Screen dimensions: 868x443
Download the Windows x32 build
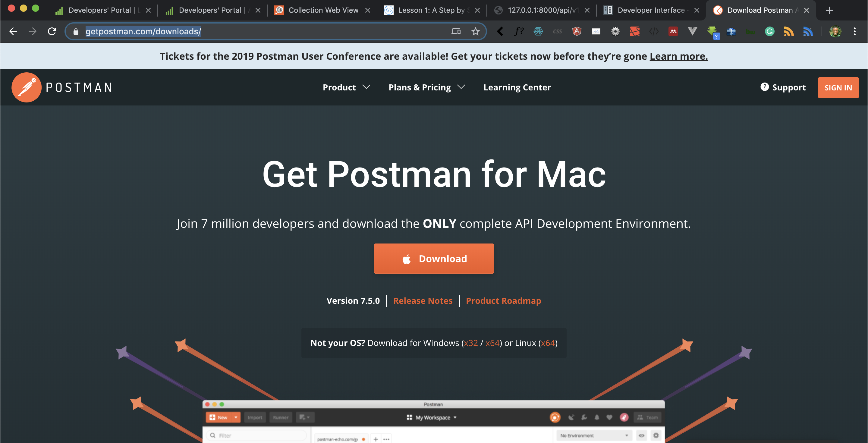tap(471, 343)
